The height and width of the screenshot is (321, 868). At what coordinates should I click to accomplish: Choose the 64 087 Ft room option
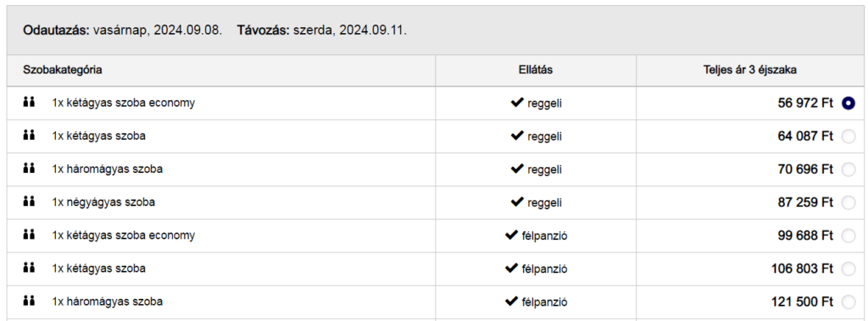click(x=848, y=136)
